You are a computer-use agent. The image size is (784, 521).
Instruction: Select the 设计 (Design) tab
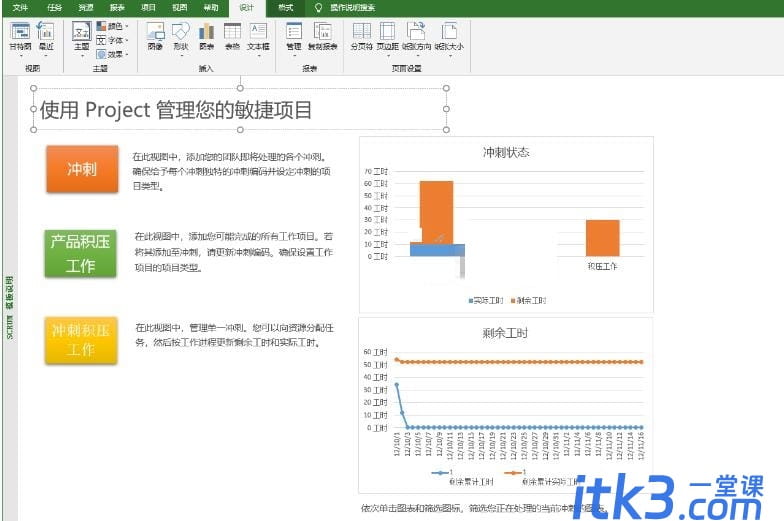click(246, 8)
